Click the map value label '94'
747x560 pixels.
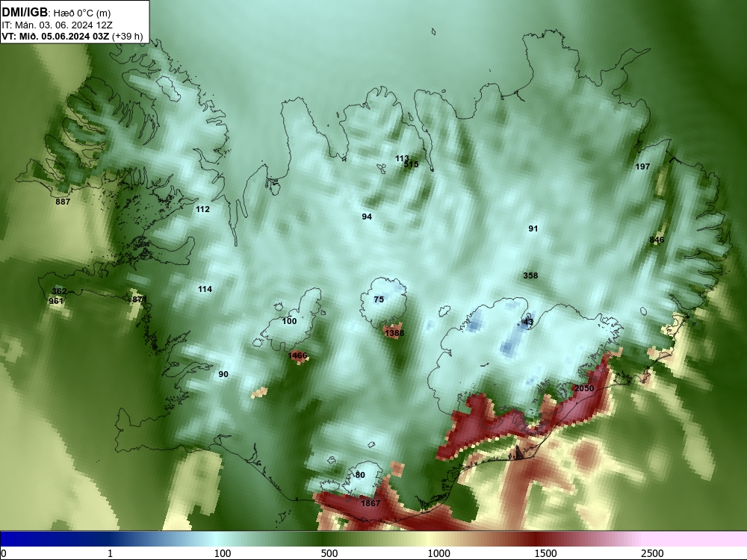(366, 217)
